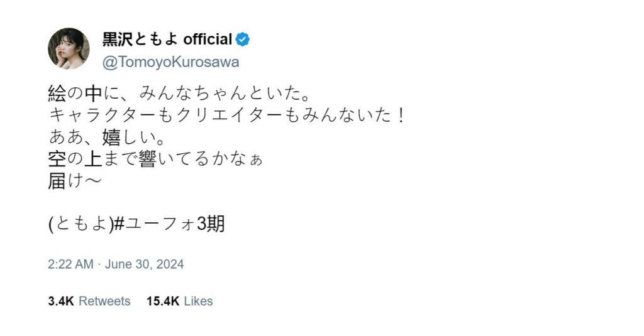Open the profile avatar photo
This screenshot has height=336, width=644.
click(x=69, y=48)
